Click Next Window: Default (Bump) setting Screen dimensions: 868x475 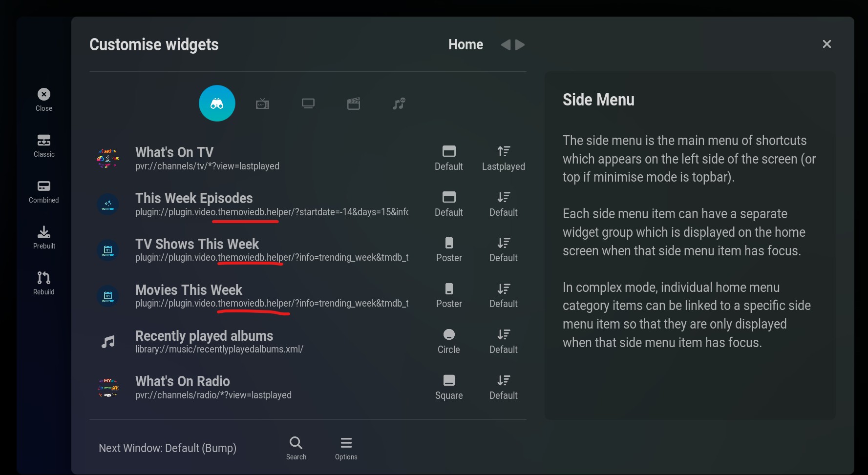coord(168,448)
